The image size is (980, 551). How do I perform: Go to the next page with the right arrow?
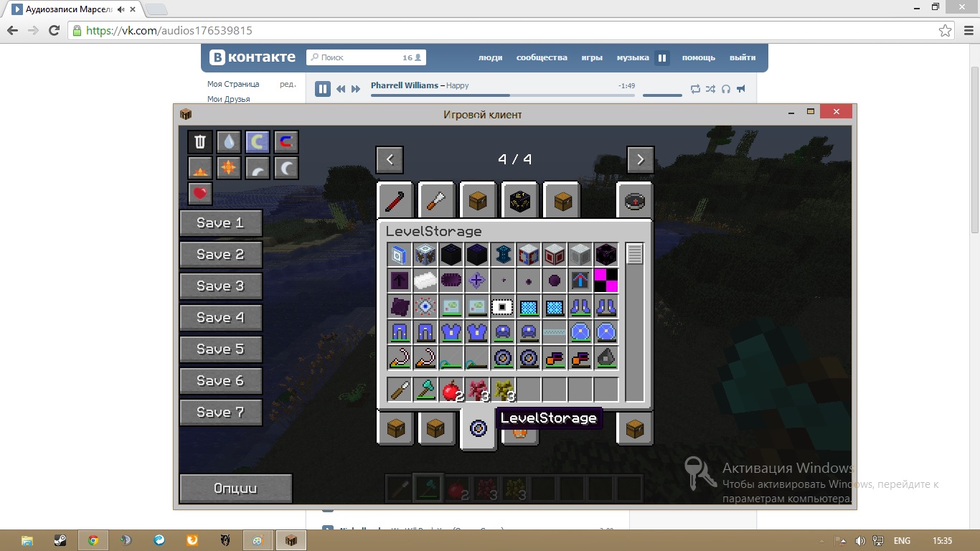pos(641,160)
